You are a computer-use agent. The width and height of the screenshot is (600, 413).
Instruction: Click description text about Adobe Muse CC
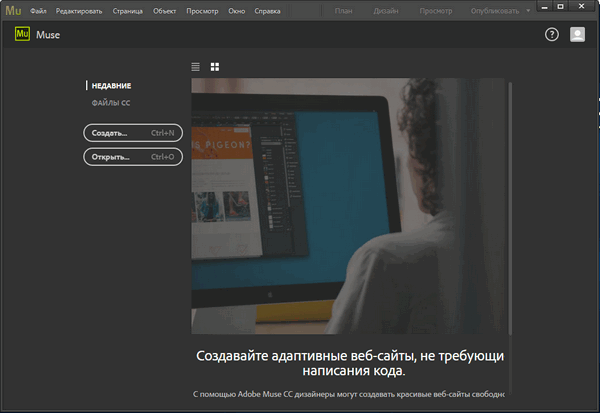click(x=349, y=394)
